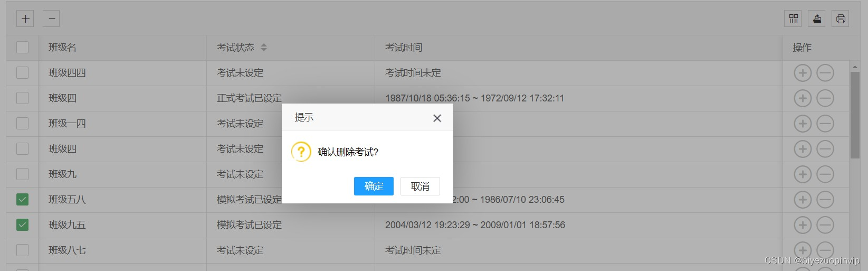Remove exam for 班级一四 row
This screenshot has width=868, height=271.
tap(825, 124)
